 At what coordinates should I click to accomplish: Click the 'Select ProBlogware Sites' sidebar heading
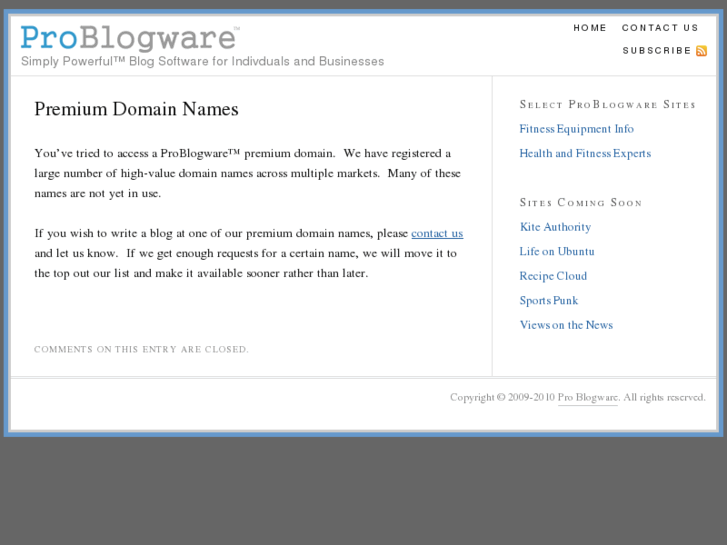pos(607,105)
